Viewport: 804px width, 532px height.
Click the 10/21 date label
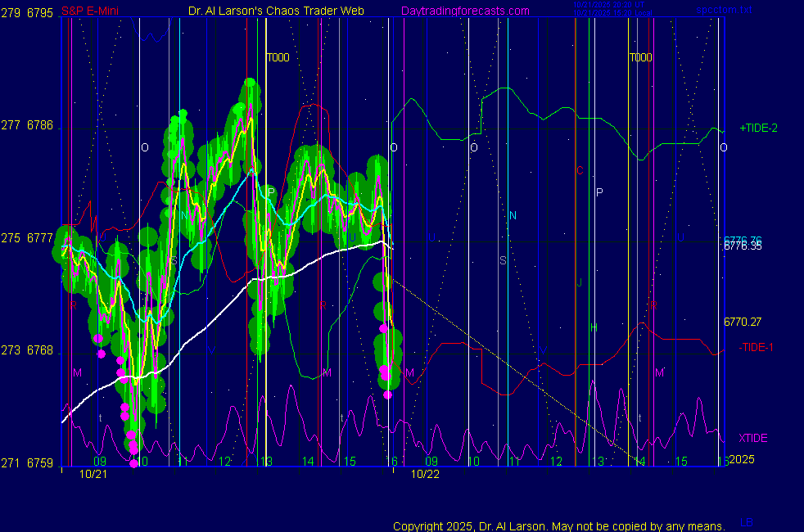tap(91, 474)
